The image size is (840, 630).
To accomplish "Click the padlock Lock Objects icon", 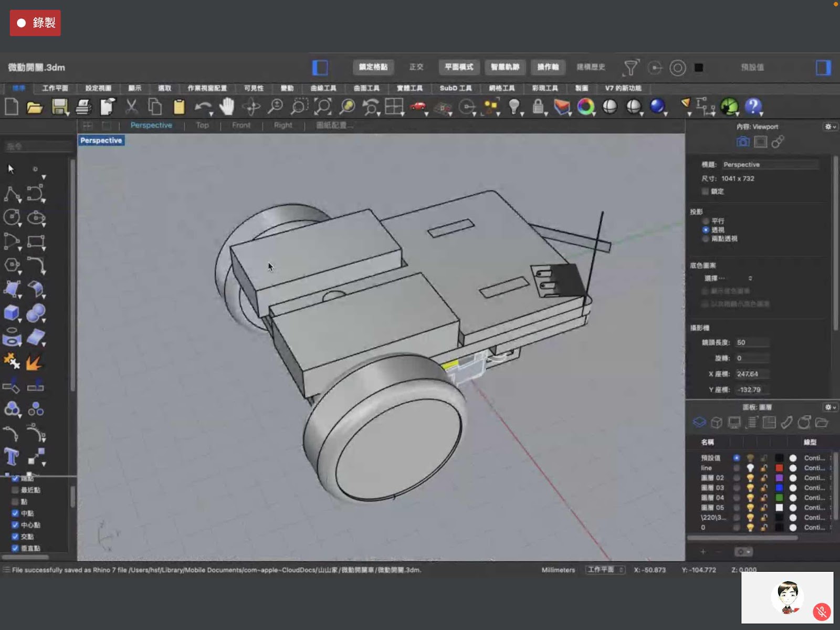I will click(x=538, y=107).
